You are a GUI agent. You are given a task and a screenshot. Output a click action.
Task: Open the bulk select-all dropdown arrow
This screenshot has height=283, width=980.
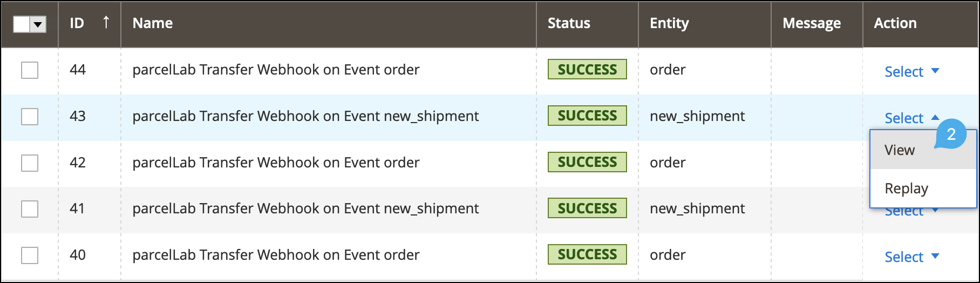pyautogui.click(x=38, y=24)
